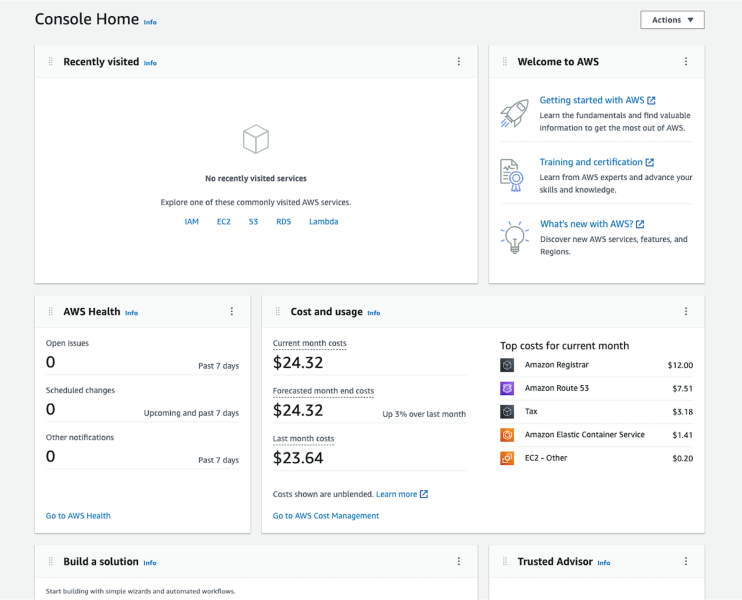Viewport: 742px width, 600px height.
Task: Click external link icon beside What's new with AWS
Action: point(640,224)
